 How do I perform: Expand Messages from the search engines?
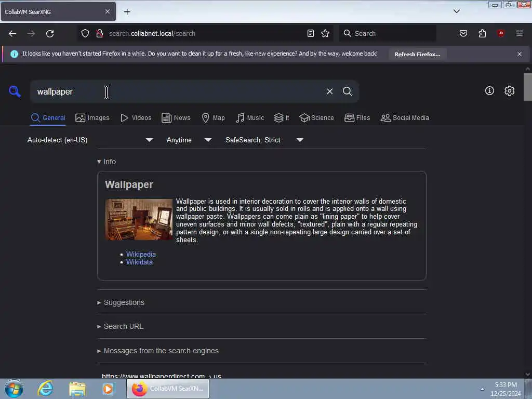pyautogui.click(x=158, y=351)
